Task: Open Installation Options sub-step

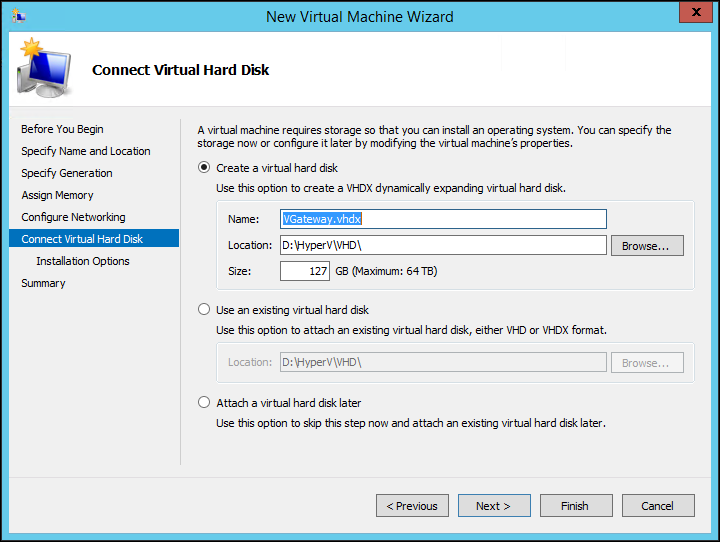Action: click(83, 261)
